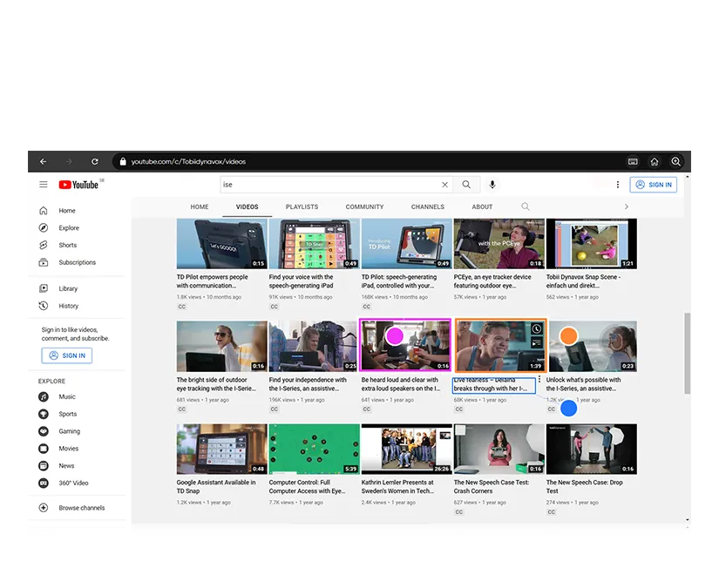Go back using browser back arrow
The height and width of the screenshot is (588, 719).
click(x=43, y=161)
